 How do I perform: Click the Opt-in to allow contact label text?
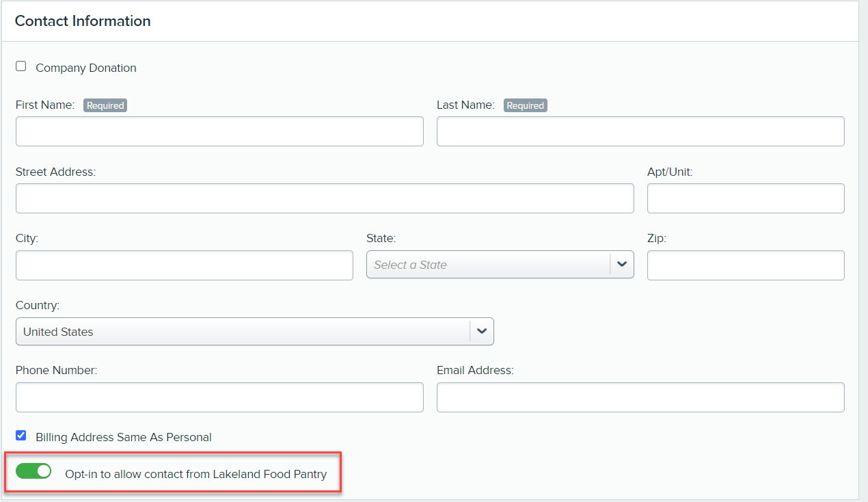click(196, 474)
